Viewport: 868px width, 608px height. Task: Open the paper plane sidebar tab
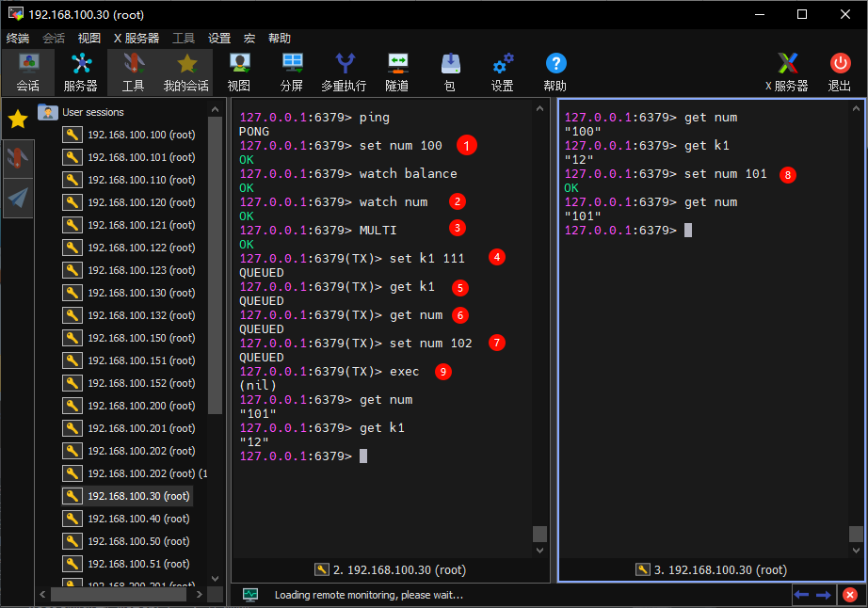[18, 198]
